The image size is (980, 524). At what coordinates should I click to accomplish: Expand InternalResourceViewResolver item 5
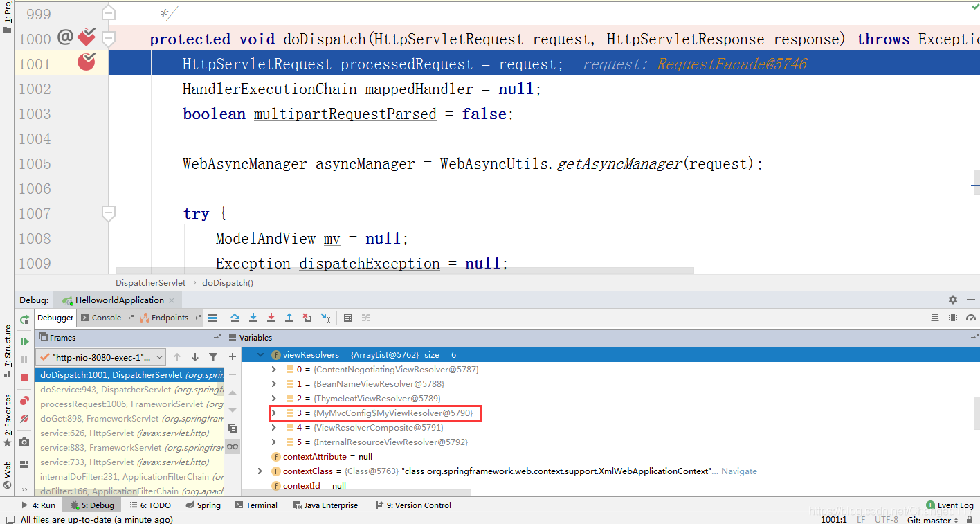[275, 442]
